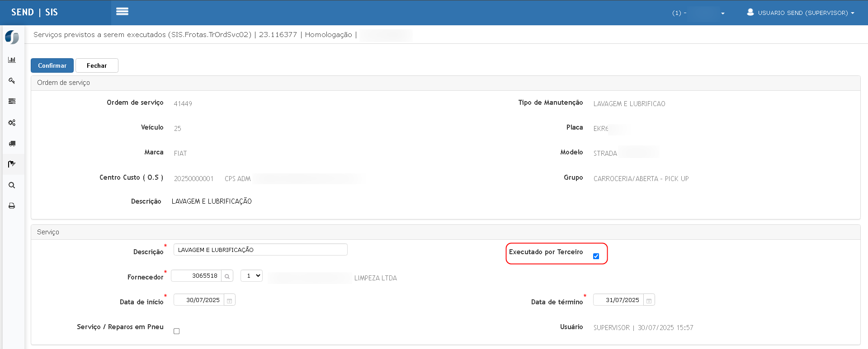Viewport: 868px width, 349px height.
Task: Click LIMPEZA LTDA supplier name
Action: (x=376, y=278)
